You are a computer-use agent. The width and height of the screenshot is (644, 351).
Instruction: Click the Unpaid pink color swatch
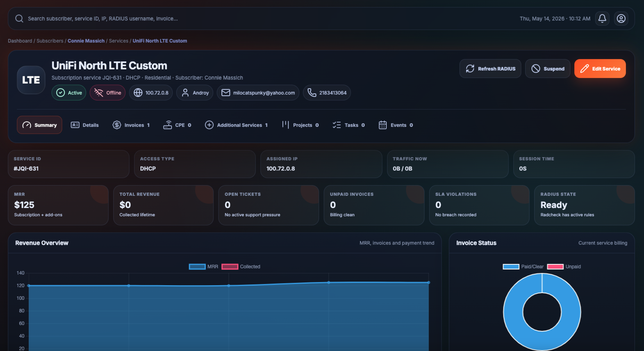(x=555, y=267)
